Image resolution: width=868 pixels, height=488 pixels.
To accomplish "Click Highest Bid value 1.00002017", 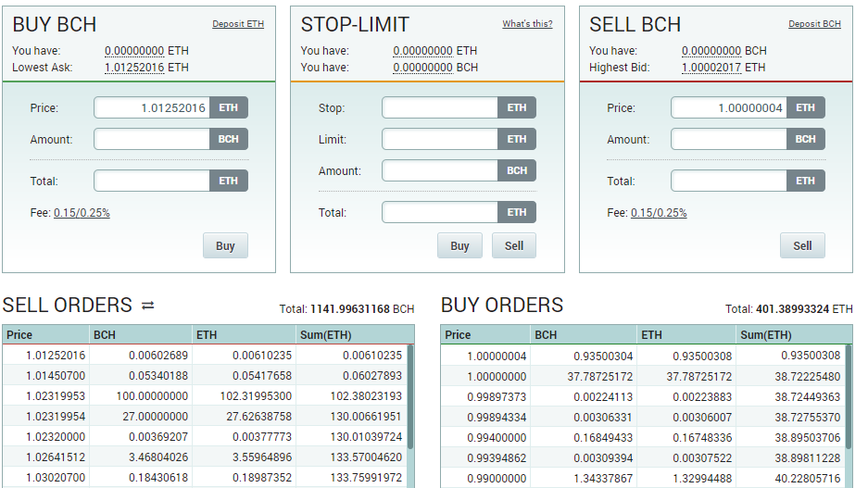I will click(711, 68).
